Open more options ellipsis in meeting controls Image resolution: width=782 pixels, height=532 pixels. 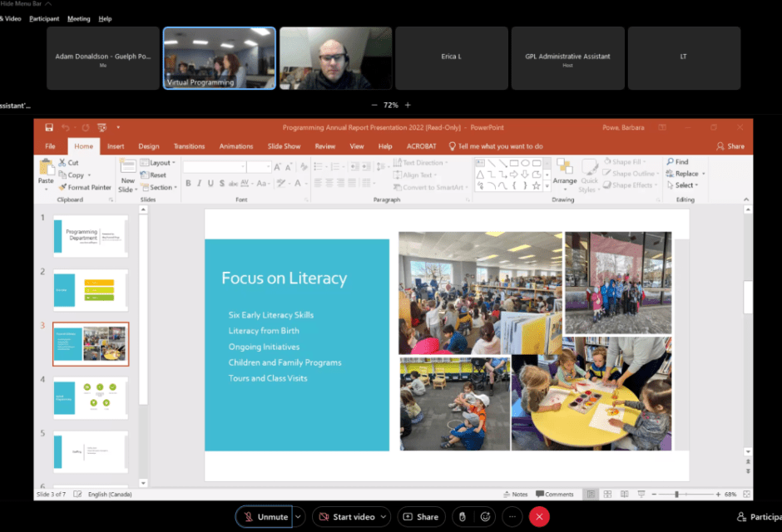pyautogui.click(x=512, y=517)
